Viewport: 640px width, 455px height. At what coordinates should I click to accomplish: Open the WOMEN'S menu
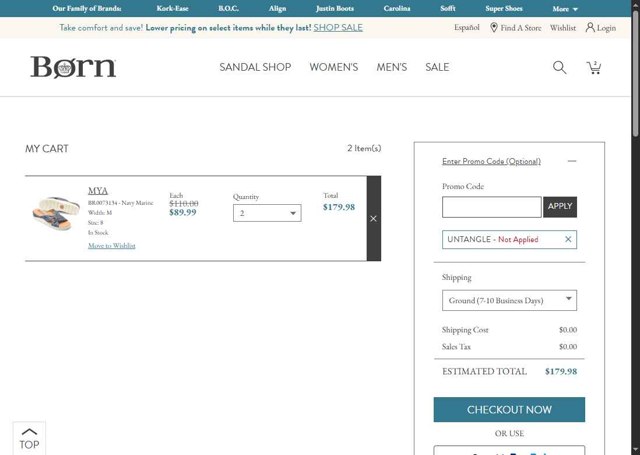(333, 67)
